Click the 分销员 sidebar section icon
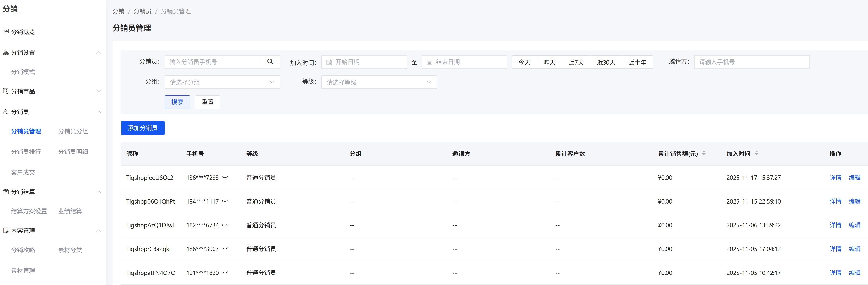868x285 pixels. pyautogui.click(x=5, y=112)
